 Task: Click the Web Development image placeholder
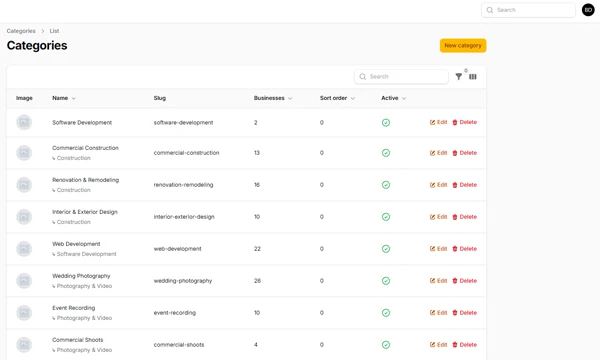tap(24, 249)
